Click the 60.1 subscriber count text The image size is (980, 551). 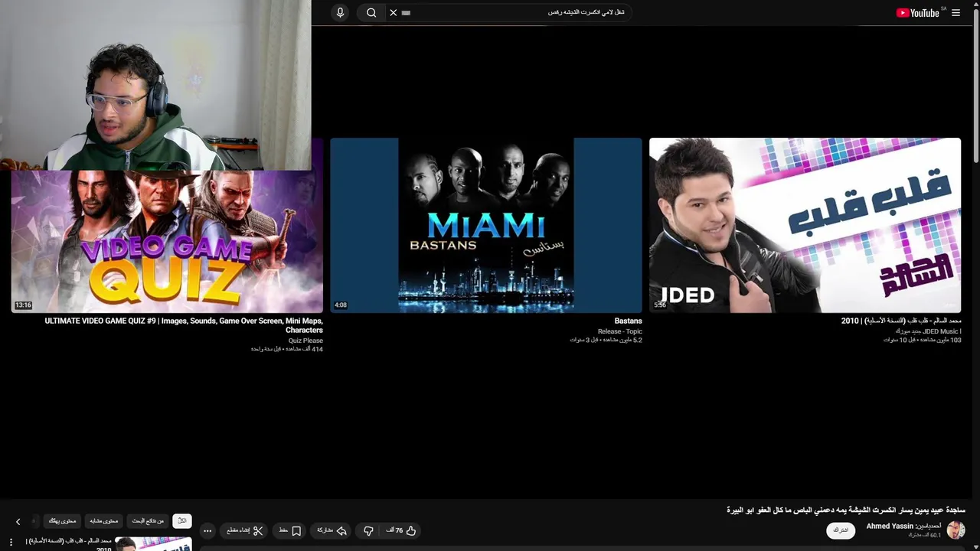tap(925, 535)
